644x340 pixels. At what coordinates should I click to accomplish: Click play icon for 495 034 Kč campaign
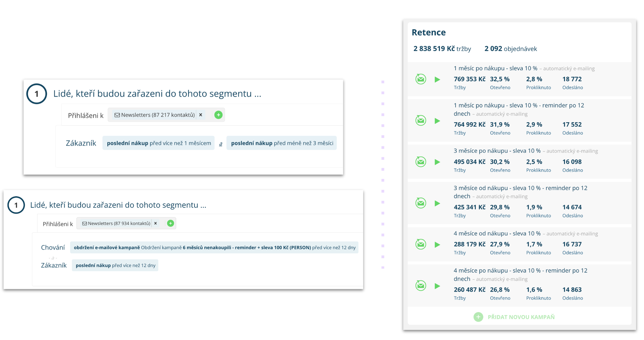tap(437, 162)
